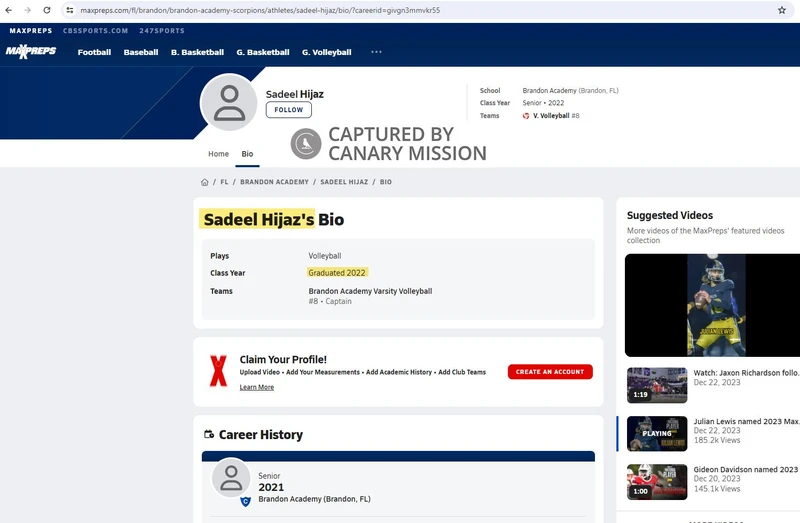Click the athlete profile avatar placeholder
Image resolution: width=800 pixels, height=523 pixels.
click(x=229, y=103)
